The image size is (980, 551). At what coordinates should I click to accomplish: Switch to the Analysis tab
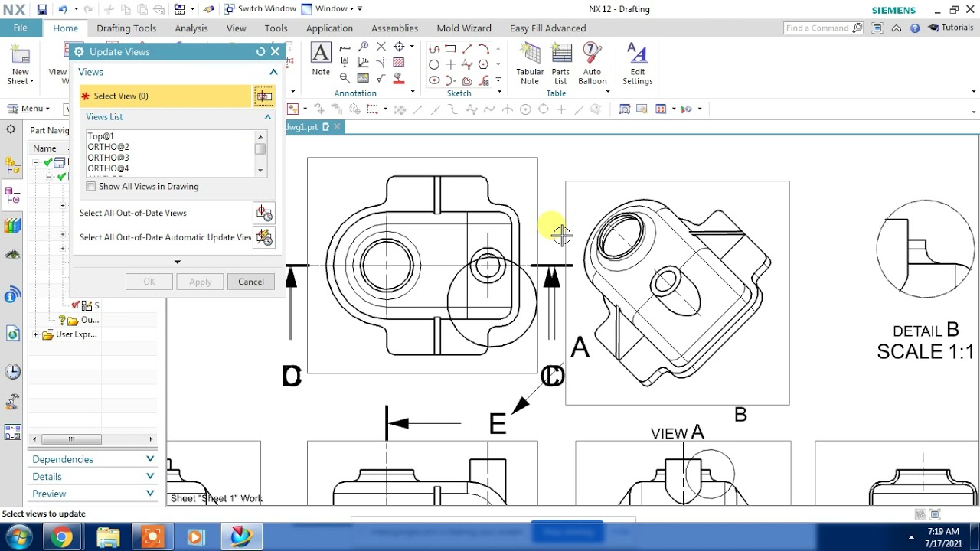(x=191, y=28)
